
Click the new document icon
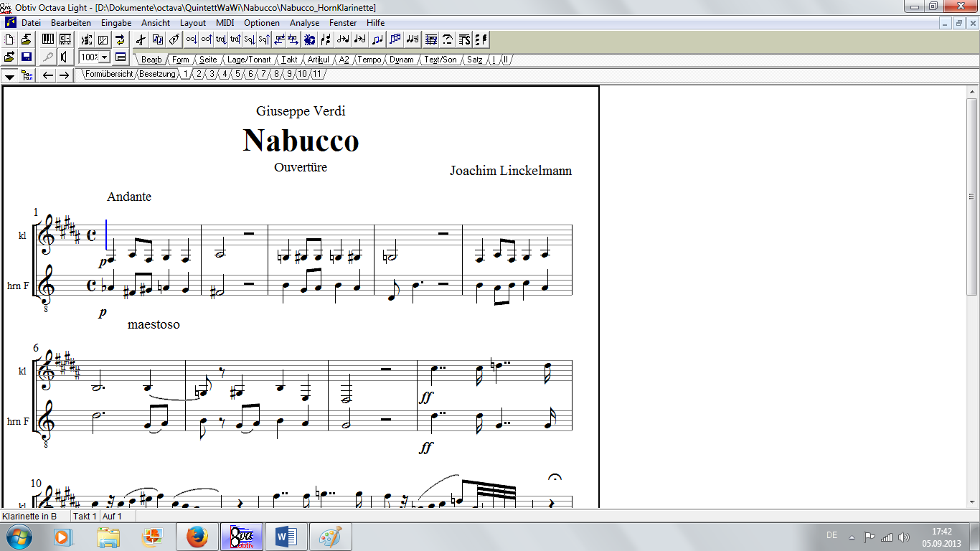click(x=10, y=39)
